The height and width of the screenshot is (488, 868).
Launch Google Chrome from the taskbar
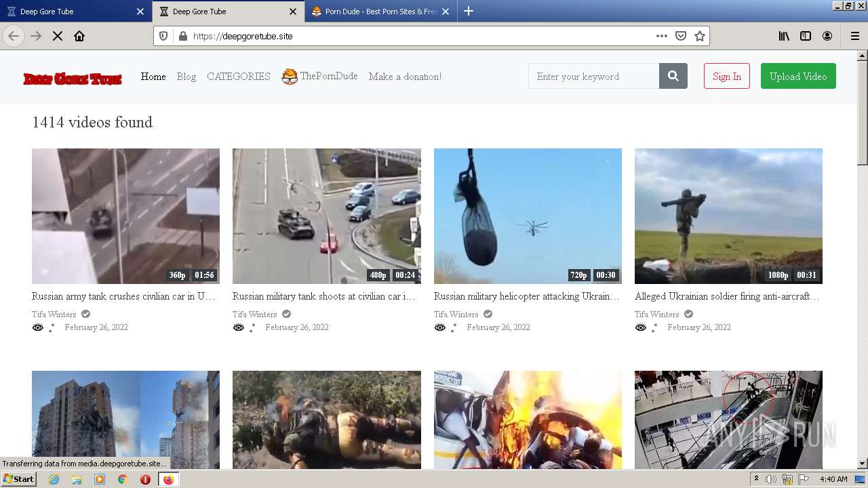point(123,479)
